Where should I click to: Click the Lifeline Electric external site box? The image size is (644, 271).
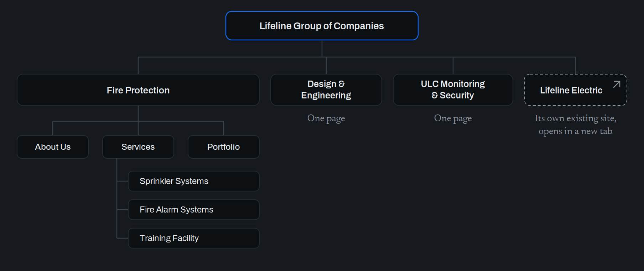tap(576, 90)
